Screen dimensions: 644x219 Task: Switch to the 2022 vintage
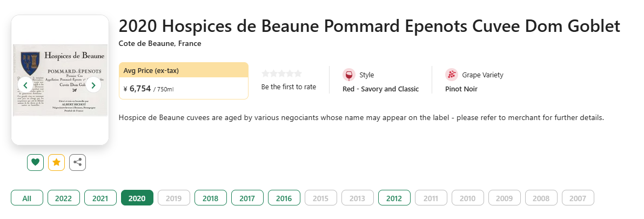(63, 197)
